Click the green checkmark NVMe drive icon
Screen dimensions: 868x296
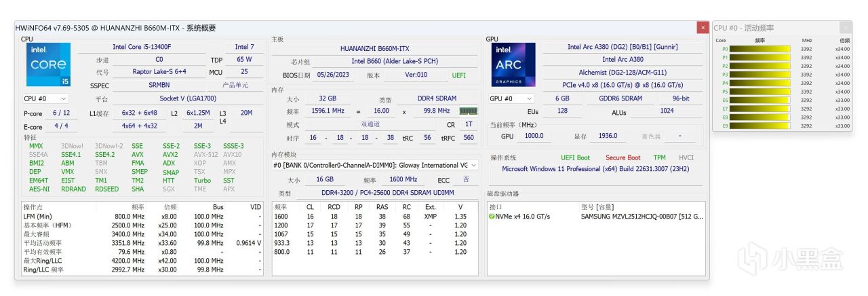492,217
